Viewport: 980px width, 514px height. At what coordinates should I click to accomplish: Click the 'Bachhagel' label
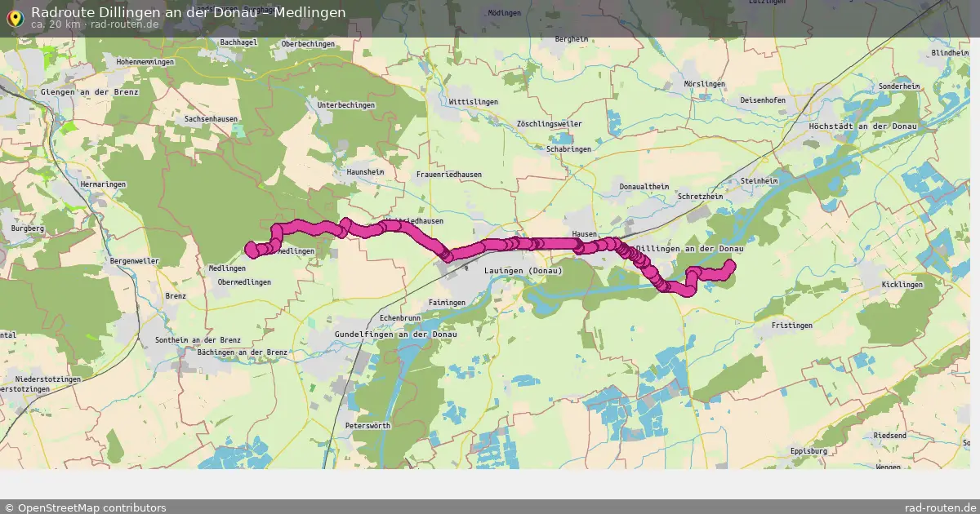[238, 42]
